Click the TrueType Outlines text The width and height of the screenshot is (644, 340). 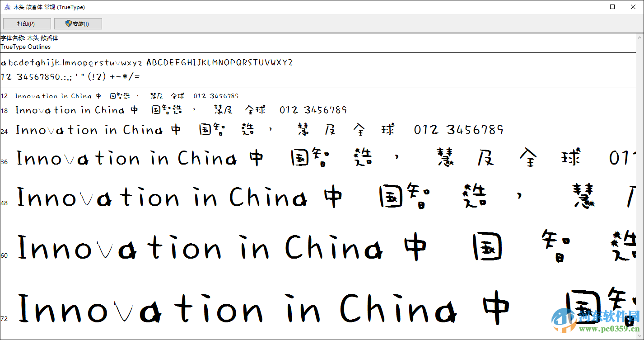tap(26, 47)
